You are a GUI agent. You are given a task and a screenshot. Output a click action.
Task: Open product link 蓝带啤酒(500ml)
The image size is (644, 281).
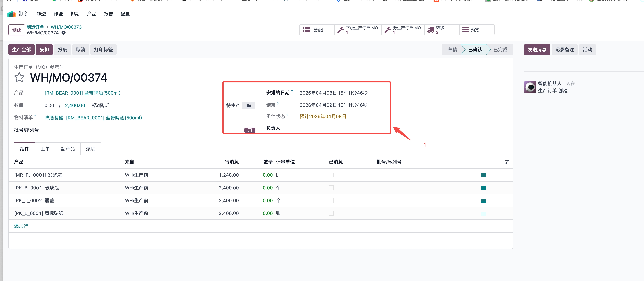point(83,93)
